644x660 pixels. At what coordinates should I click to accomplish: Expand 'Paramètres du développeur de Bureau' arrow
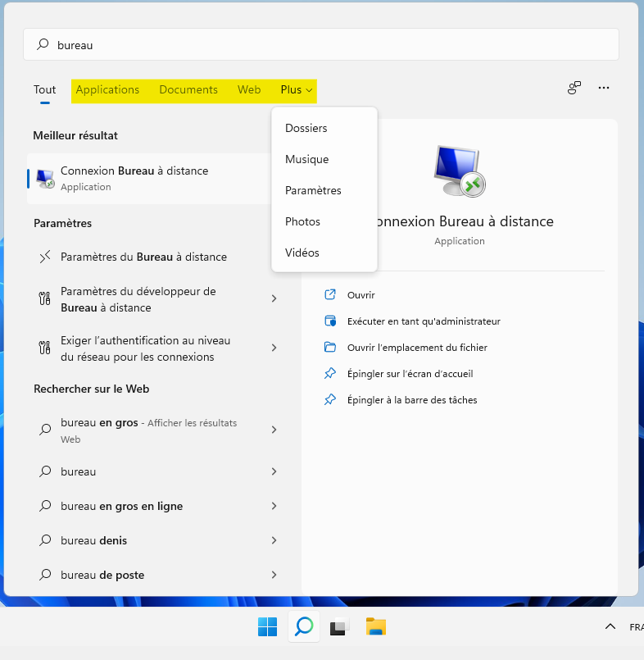tap(274, 299)
